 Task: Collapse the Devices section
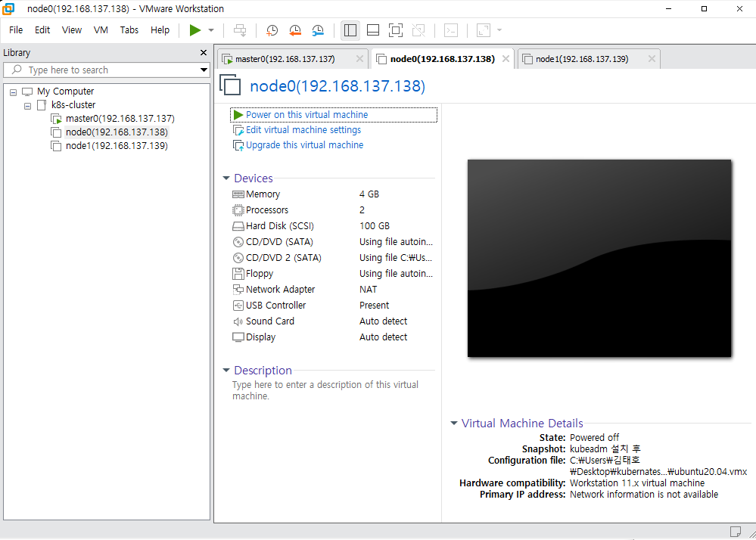pyautogui.click(x=226, y=178)
